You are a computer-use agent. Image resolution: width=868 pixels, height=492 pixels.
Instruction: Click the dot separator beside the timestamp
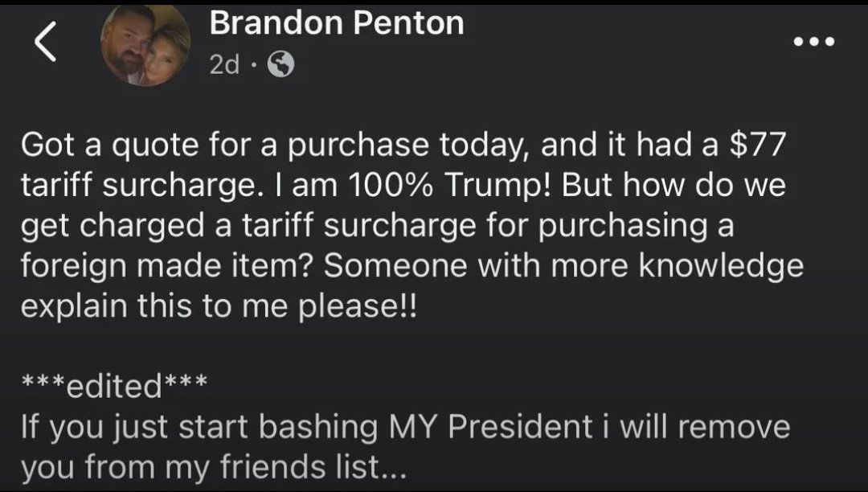point(253,65)
